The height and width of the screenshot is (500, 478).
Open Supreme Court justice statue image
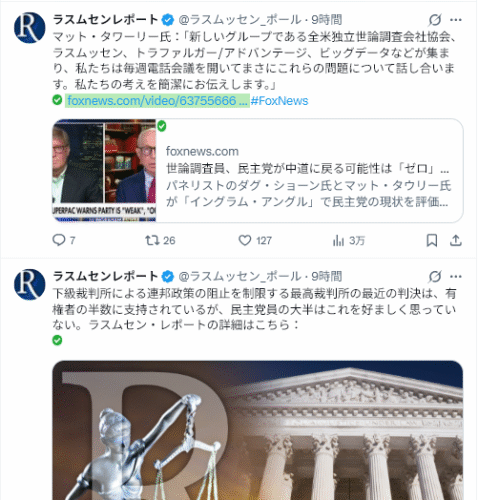(258, 430)
